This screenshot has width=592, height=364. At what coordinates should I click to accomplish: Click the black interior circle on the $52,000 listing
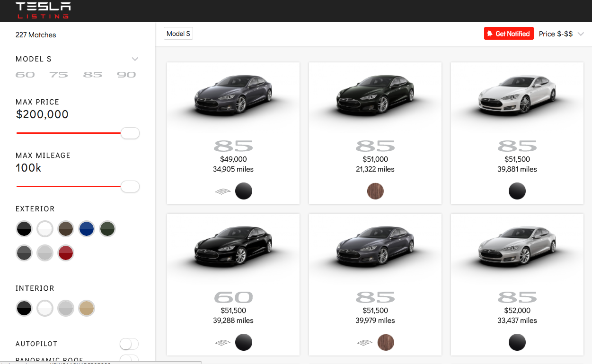pos(517,342)
